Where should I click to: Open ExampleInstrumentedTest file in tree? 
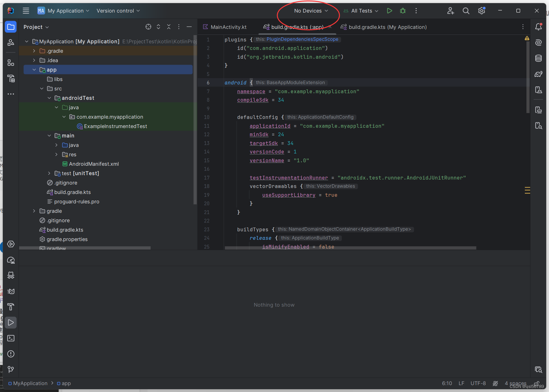coord(112,126)
